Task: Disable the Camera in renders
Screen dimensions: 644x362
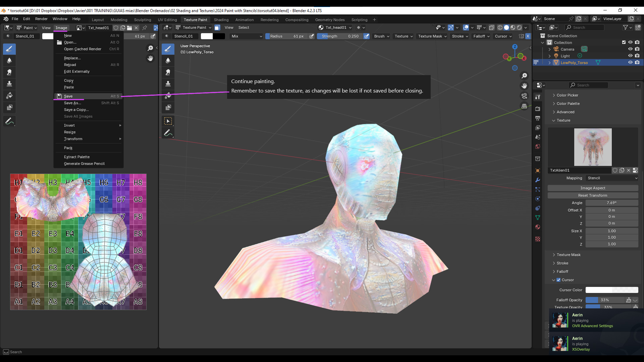Action: 637,49
